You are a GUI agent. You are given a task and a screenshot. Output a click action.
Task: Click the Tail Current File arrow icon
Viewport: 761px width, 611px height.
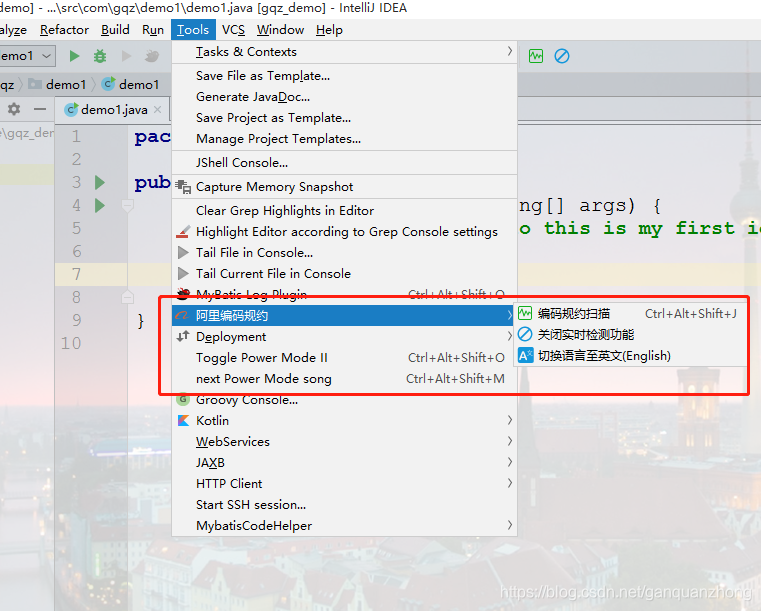click(x=183, y=274)
